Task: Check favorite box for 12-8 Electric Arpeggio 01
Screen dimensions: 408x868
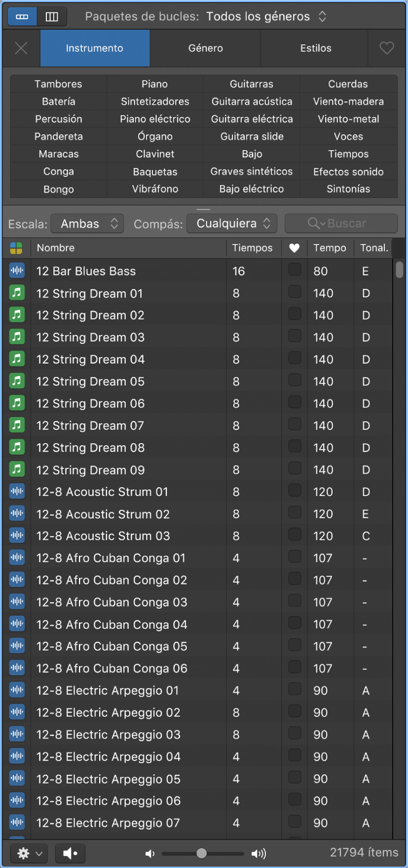Action: (295, 689)
